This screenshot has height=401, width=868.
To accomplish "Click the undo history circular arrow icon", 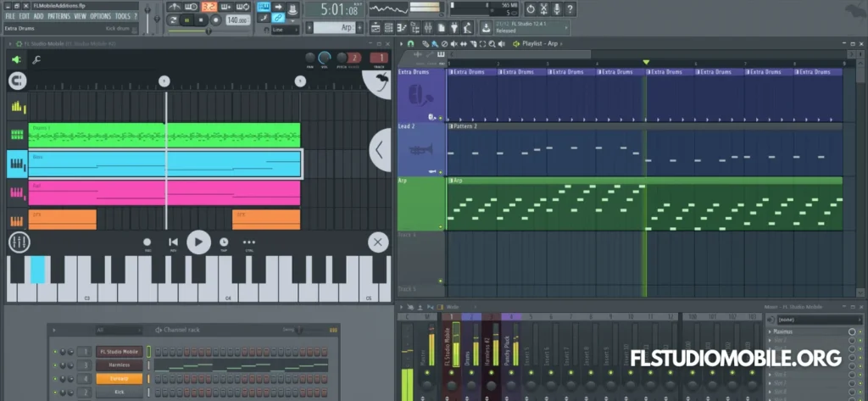I will pyautogui.click(x=531, y=8).
